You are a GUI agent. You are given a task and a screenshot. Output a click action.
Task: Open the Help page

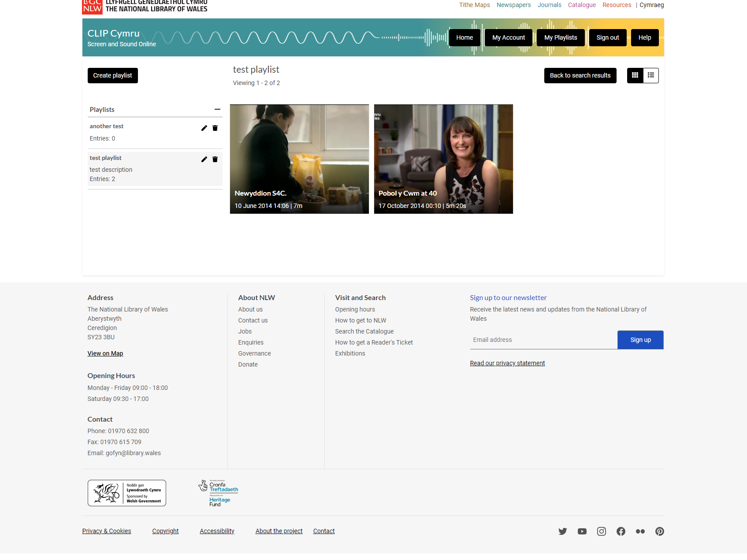click(645, 37)
